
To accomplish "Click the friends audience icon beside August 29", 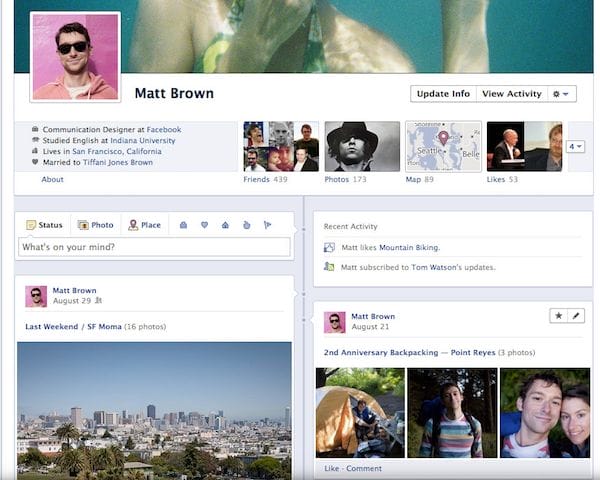I will coord(98,300).
